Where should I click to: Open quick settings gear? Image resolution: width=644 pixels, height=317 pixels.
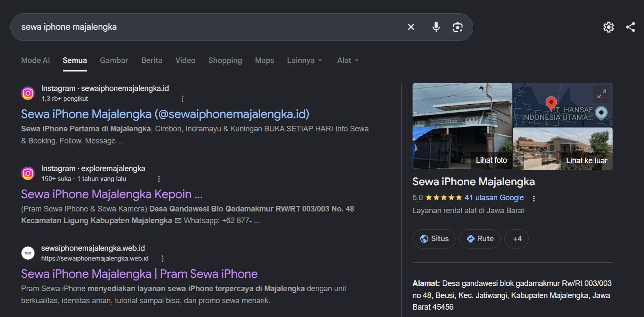pos(608,27)
